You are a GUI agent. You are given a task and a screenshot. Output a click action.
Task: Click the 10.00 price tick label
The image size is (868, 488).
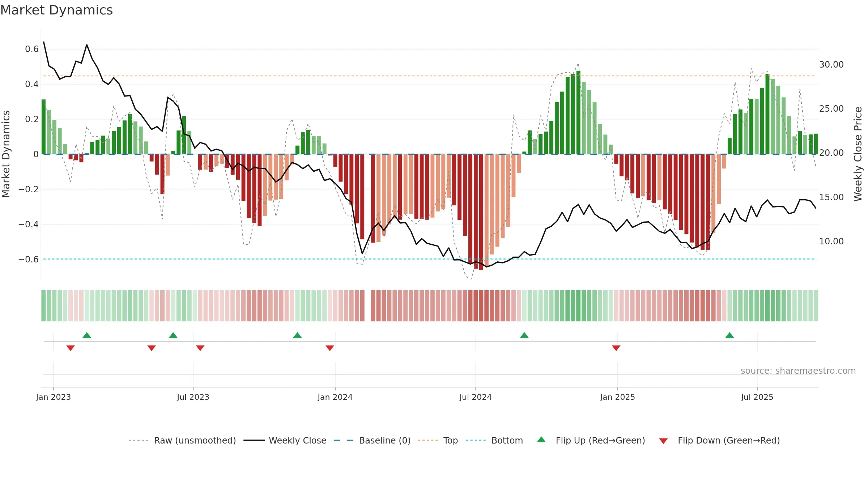pyautogui.click(x=831, y=241)
